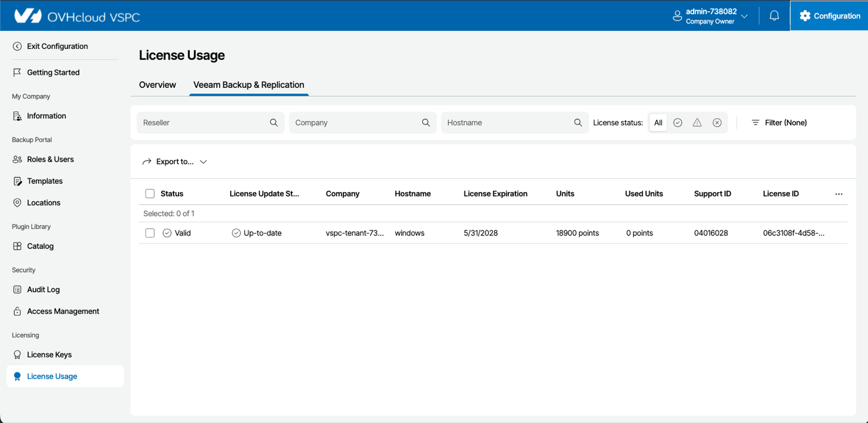Click the OVHcloud logo icon

pyautogui.click(x=27, y=15)
